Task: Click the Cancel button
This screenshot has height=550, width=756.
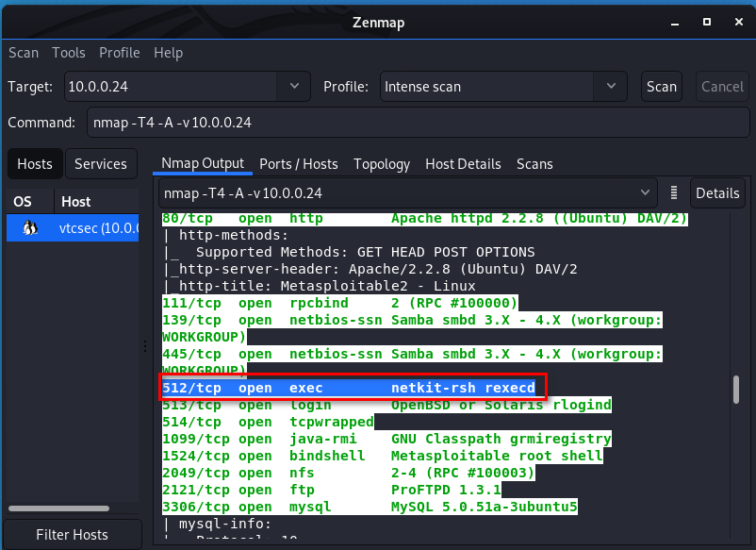Action: [722, 87]
